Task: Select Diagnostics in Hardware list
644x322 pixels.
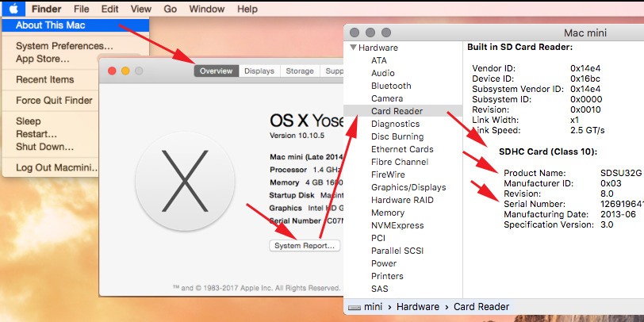Action: pos(396,124)
